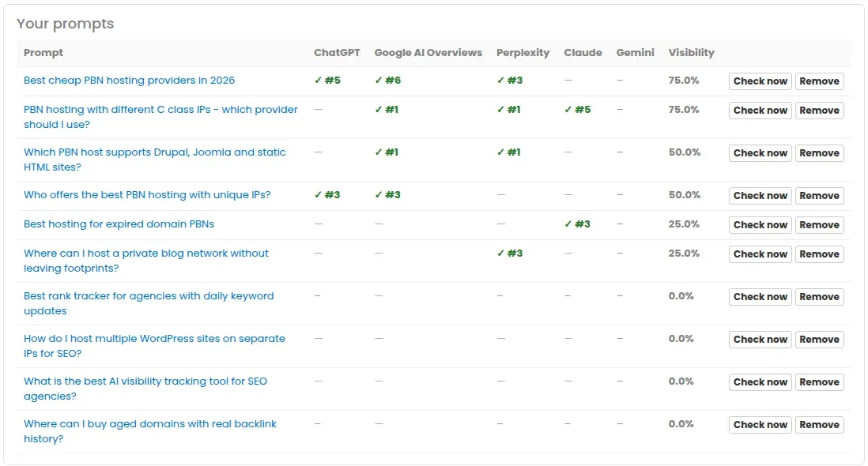868x466 pixels.
Task: Remove the 'PBN hosting with unique IPs' prompt
Action: click(819, 196)
